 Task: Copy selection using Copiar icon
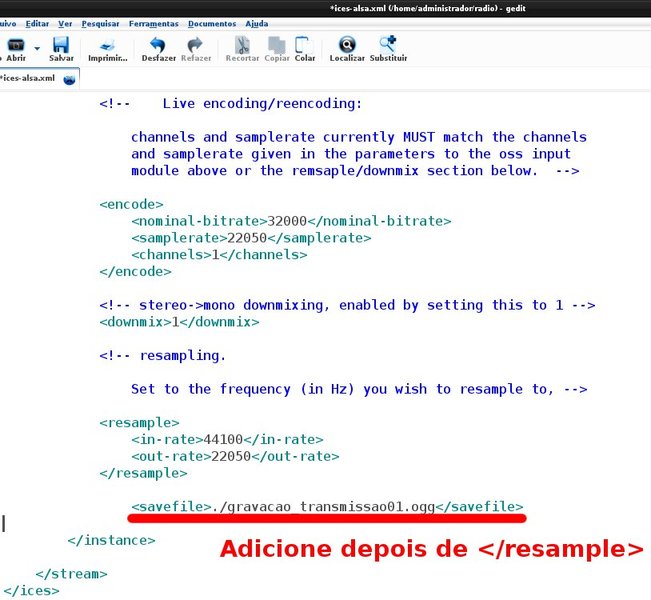(x=276, y=46)
